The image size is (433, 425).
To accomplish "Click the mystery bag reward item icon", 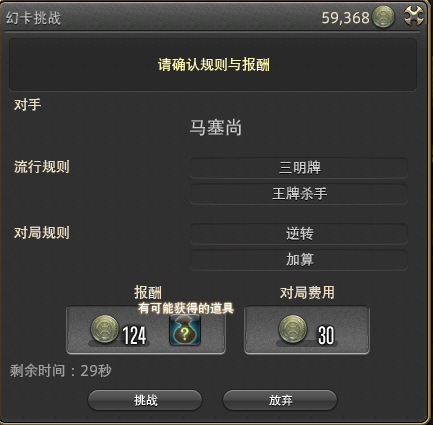I will click(185, 330).
